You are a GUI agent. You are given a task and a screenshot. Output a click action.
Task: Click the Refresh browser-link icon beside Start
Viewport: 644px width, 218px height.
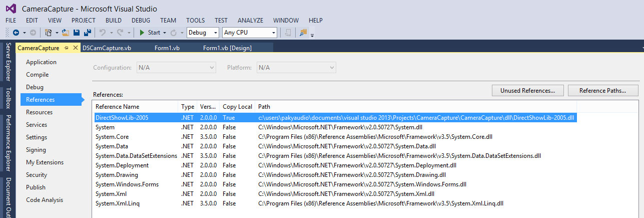pos(174,33)
